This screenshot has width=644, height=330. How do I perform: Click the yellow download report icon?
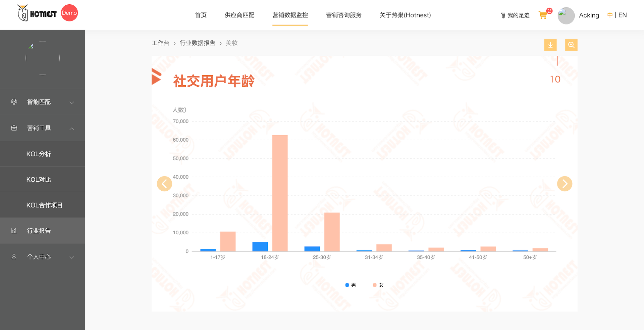click(550, 45)
